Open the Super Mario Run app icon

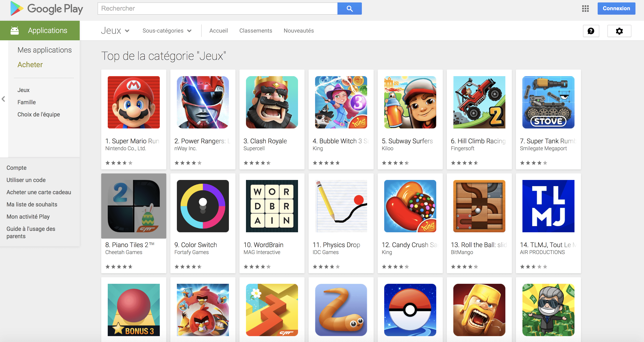(x=134, y=102)
